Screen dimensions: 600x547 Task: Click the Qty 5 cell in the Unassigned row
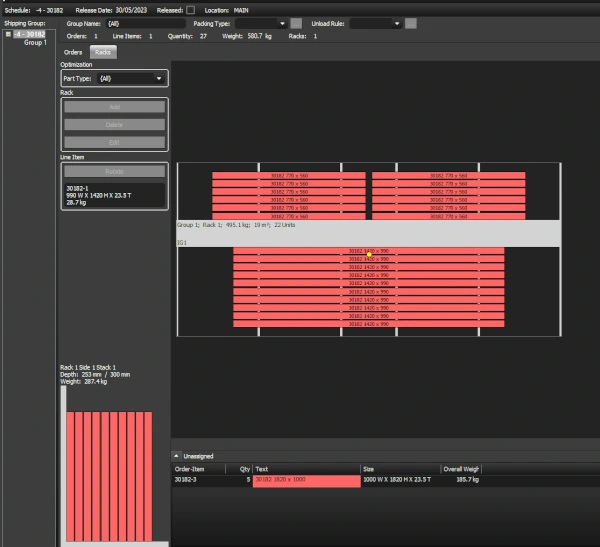coord(239,480)
